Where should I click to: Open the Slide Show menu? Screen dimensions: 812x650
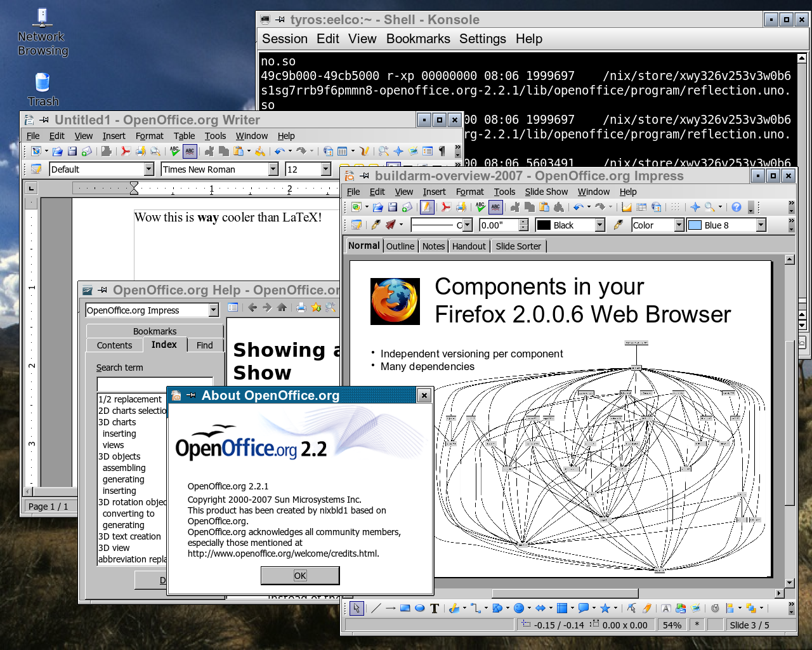(546, 192)
